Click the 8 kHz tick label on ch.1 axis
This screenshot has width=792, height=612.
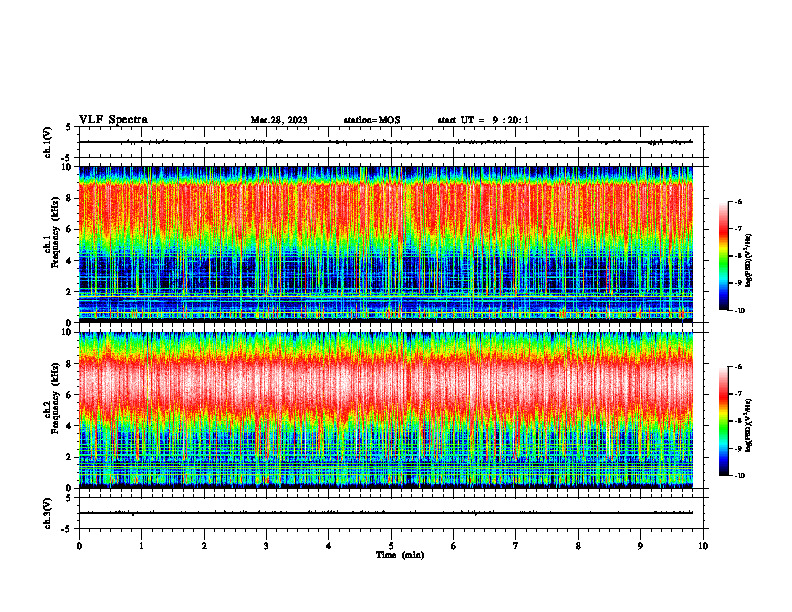pos(70,198)
